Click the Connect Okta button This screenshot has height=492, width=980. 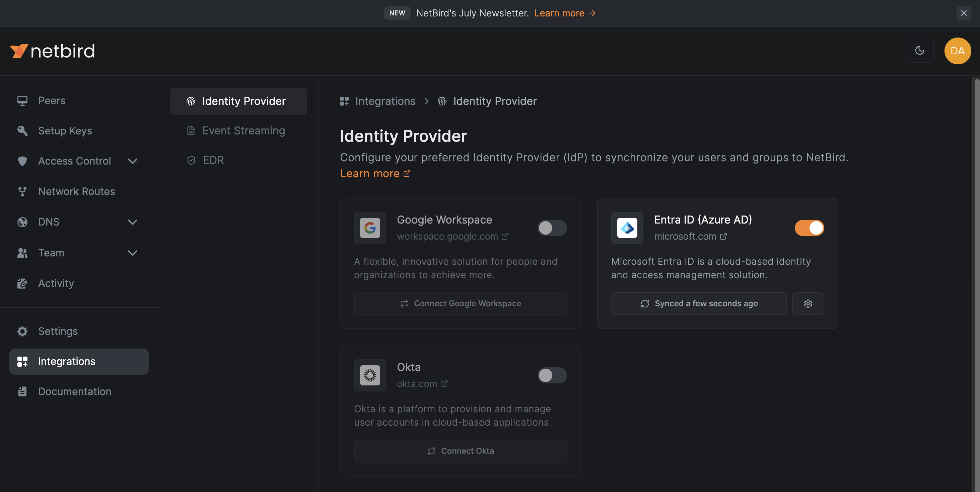point(460,450)
